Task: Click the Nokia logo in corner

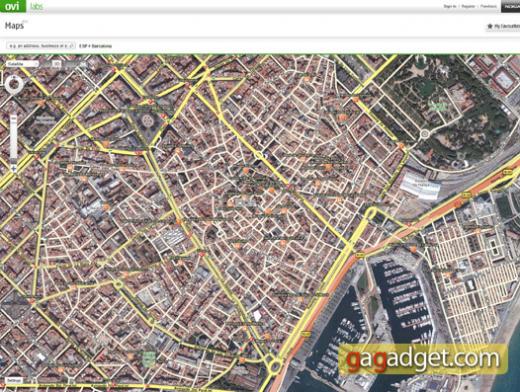Action: [x=510, y=6]
